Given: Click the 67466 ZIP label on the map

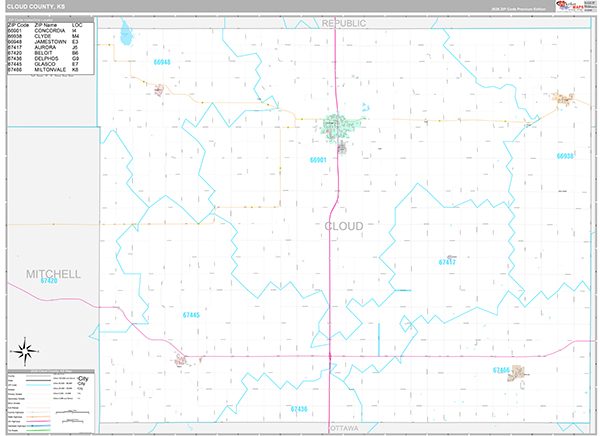Looking at the screenshot, I should [501, 370].
